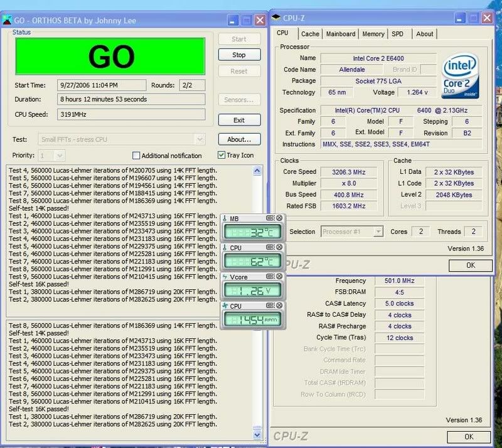Image resolution: width=502 pixels, height=448 pixels.
Task: Click the Stop button in ORTHOS
Action: click(239, 55)
